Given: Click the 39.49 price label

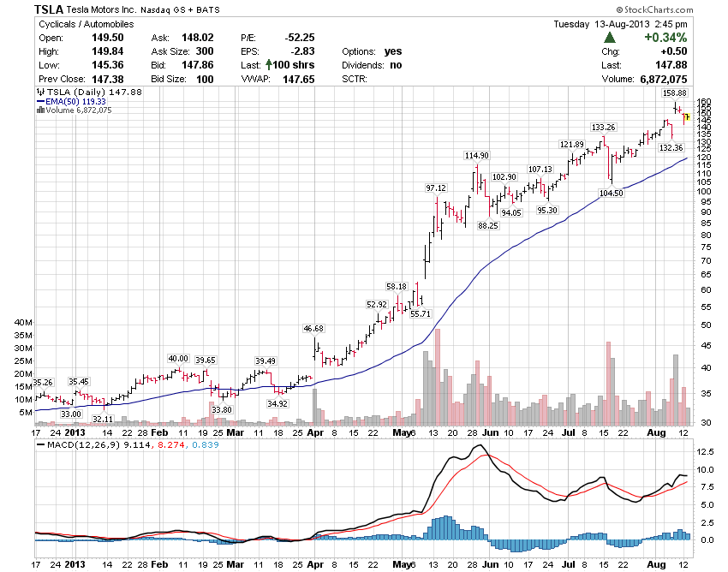Looking at the screenshot, I should 266,361.
